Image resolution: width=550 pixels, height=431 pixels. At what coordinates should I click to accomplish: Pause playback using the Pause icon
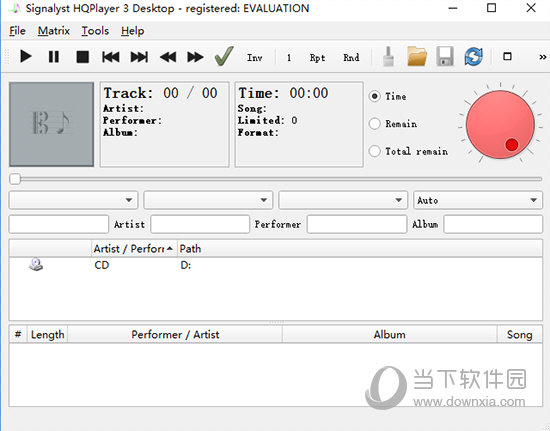coord(54,57)
